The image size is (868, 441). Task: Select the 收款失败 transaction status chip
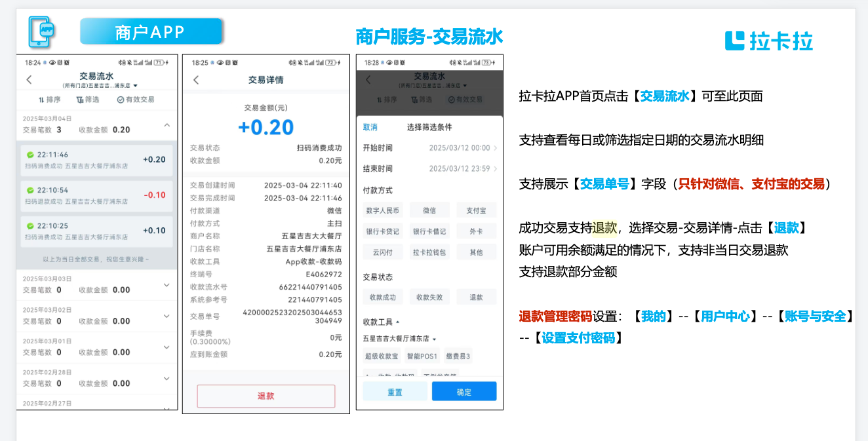coord(429,297)
